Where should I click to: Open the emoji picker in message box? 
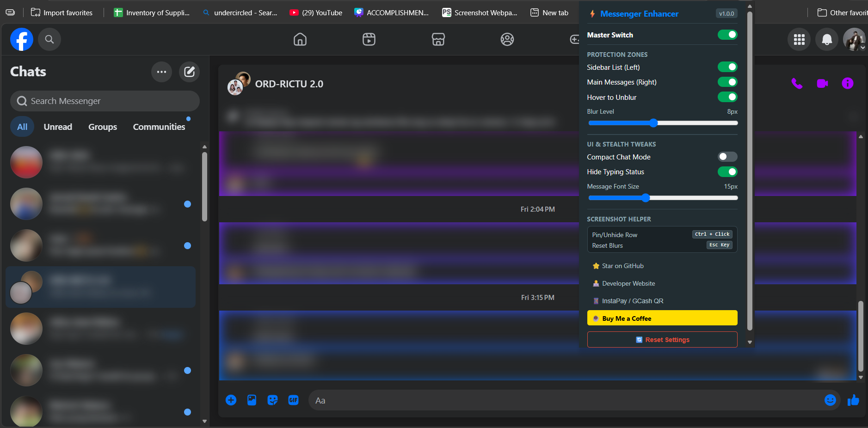pyautogui.click(x=830, y=400)
